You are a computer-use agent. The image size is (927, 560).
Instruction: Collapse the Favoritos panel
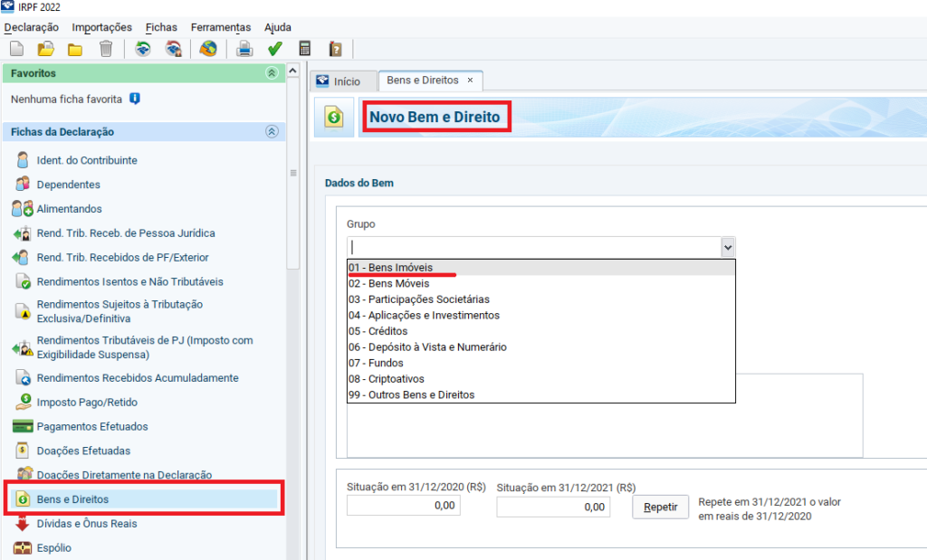[x=271, y=72]
